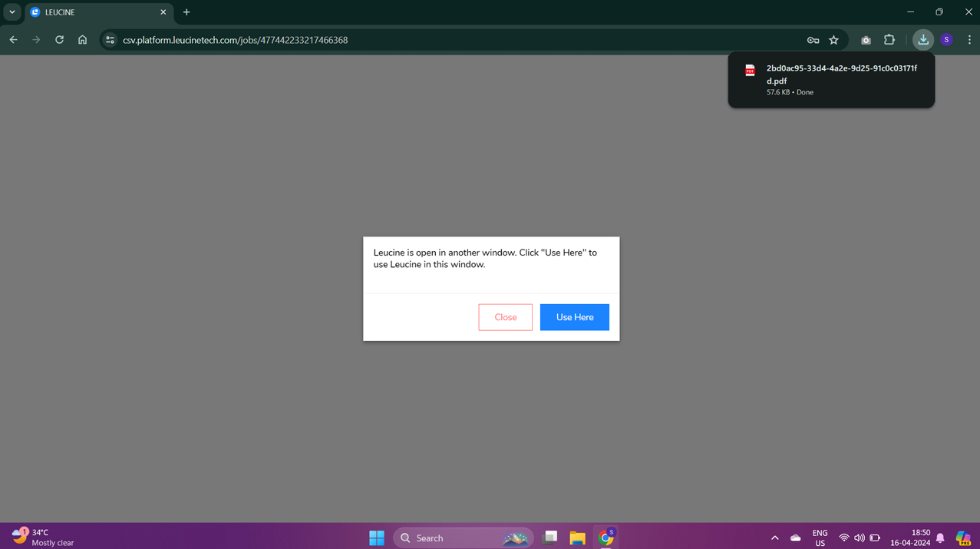The width and height of the screenshot is (980, 549).
Task: Click the Use Here button
Action: (574, 317)
